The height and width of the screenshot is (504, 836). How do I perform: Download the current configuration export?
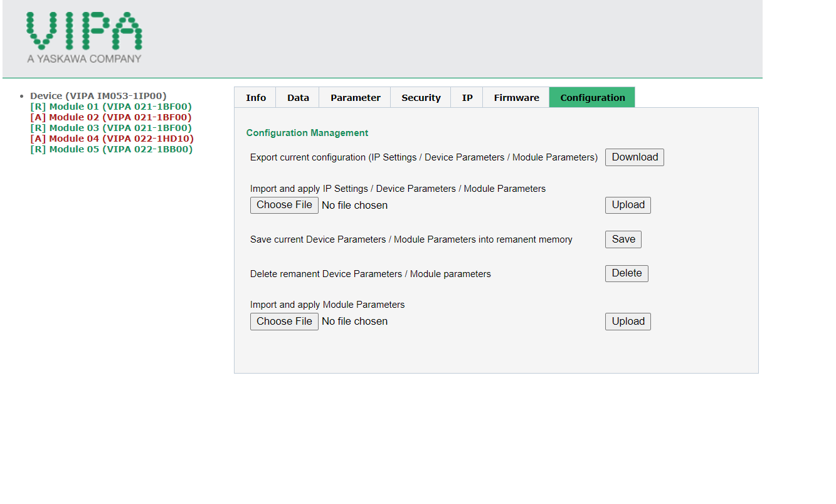635,157
